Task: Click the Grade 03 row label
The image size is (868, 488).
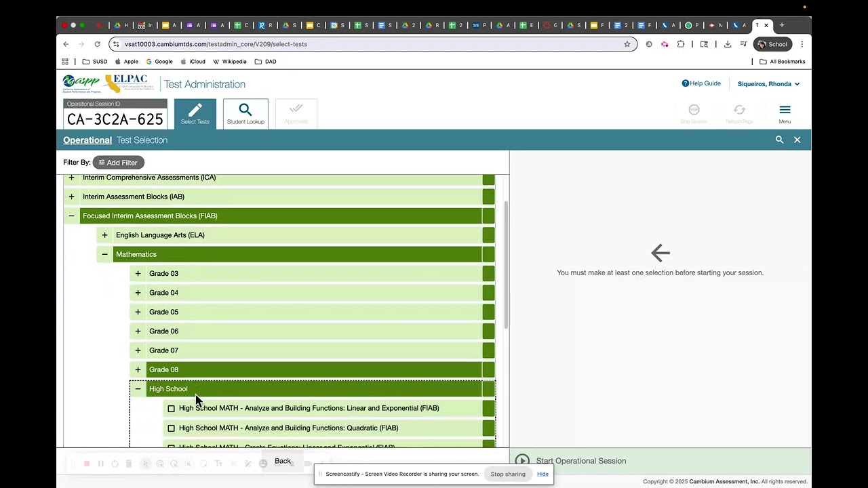Action: pos(163,274)
